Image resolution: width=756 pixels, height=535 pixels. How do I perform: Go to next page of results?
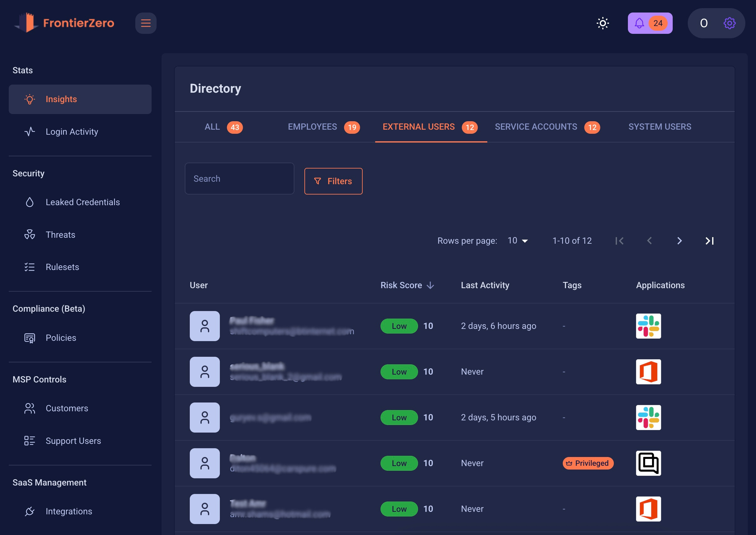point(679,241)
